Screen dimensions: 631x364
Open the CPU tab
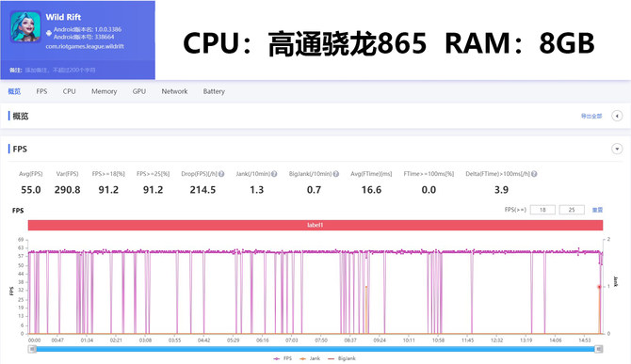pos(69,91)
